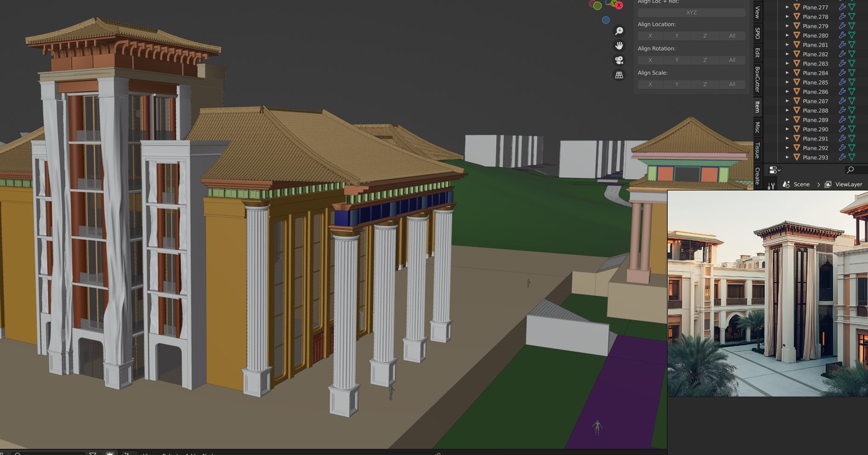Expand Plane.291 in the outliner
Viewport: 868px width, 455px height.
[x=786, y=139]
